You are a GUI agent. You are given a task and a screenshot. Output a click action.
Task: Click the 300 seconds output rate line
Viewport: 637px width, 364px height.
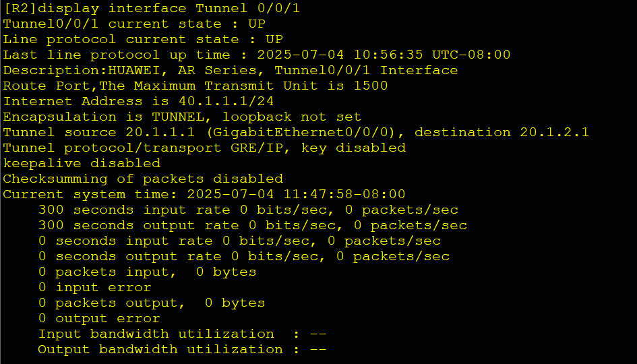pyautogui.click(x=253, y=225)
